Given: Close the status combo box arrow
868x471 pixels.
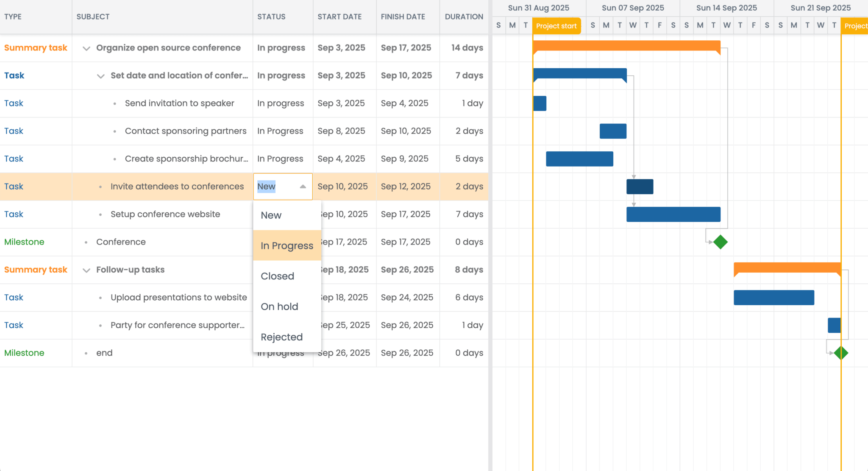Looking at the screenshot, I should pyautogui.click(x=303, y=187).
